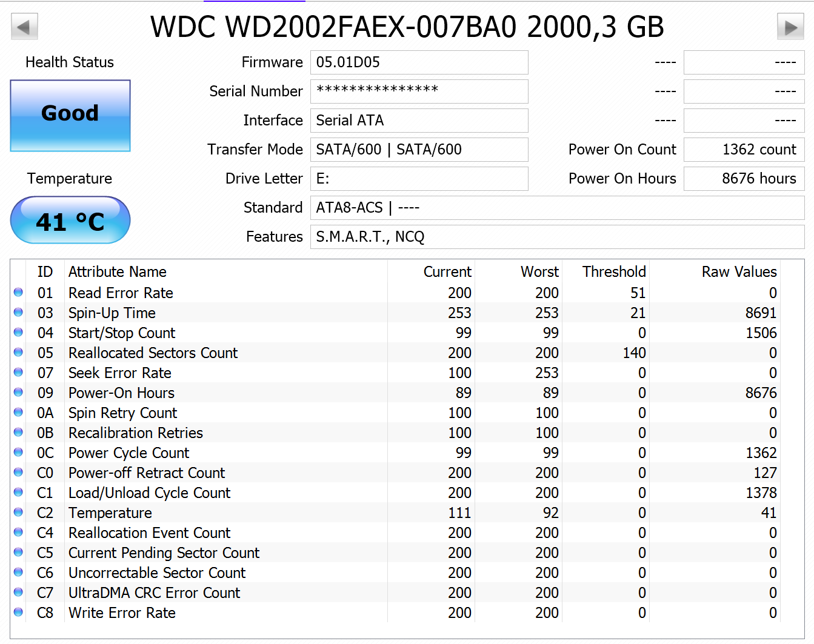Viewport: 814px width, 644px height.
Task: Click threshold 140 for Reallocated Sectors Count
Action: point(635,353)
